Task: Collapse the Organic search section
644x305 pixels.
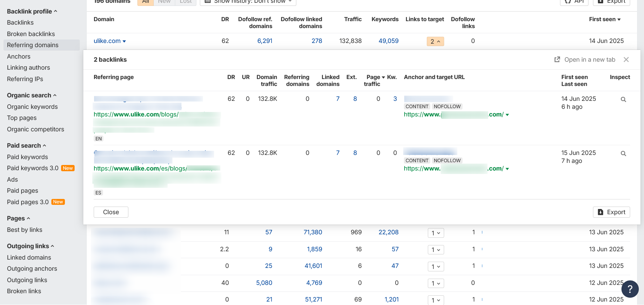Action: click(32, 95)
